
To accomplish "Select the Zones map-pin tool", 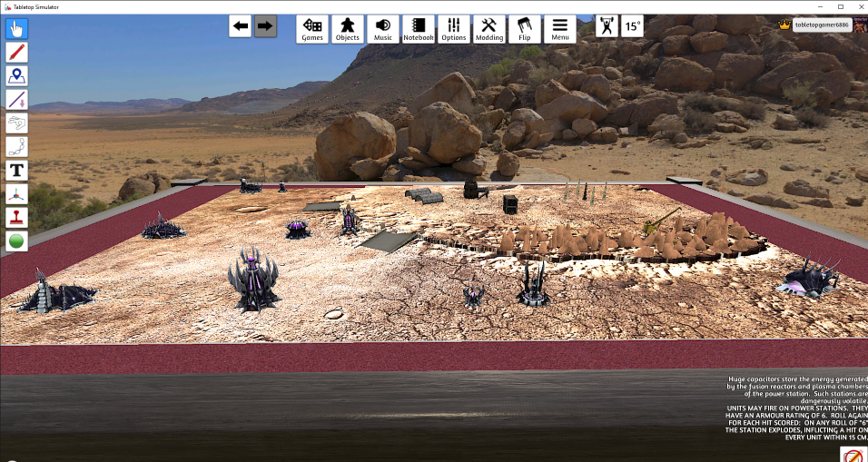I will pos(16,76).
